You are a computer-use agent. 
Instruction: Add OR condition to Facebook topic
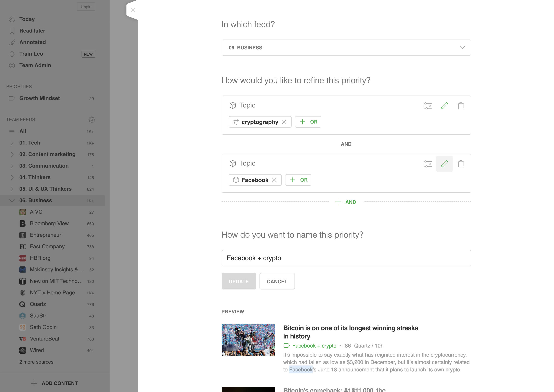pos(298,180)
